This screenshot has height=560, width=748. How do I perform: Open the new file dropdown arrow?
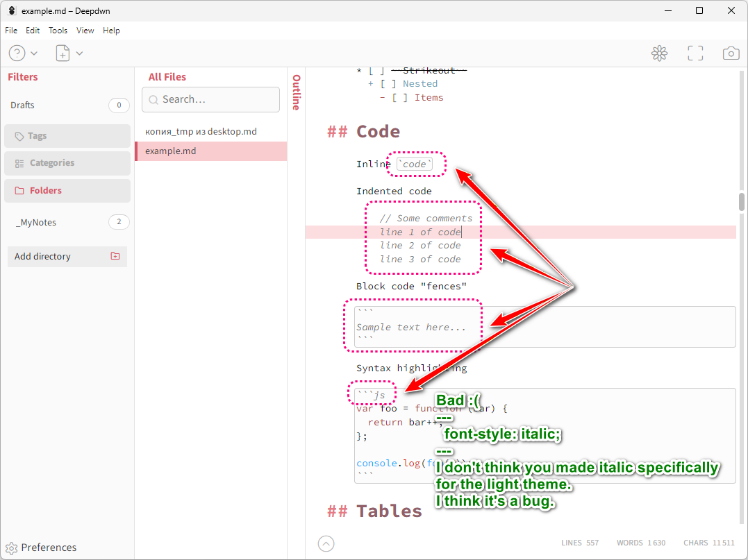point(80,53)
